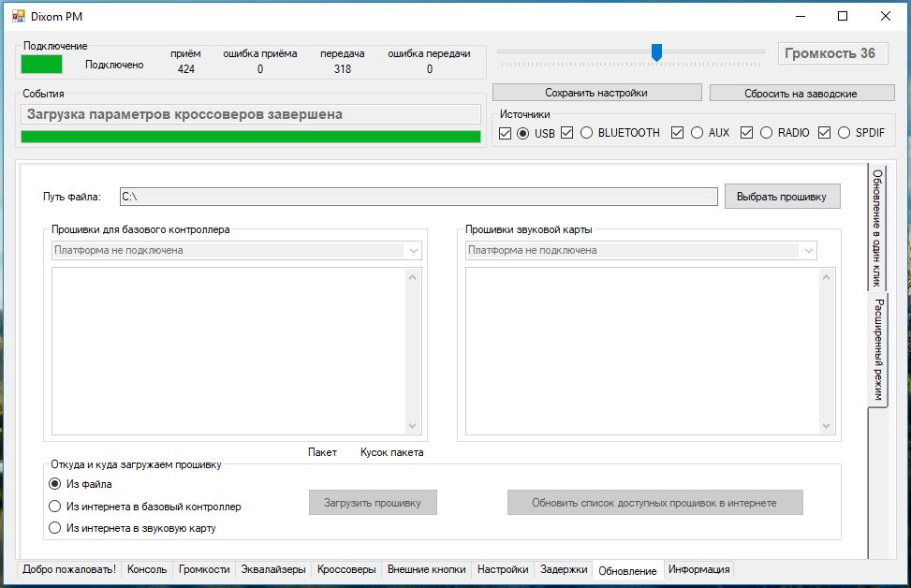The width and height of the screenshot is (911, 588).
Task: Select 'Из интернета в звуковую карту' option
Action: point(54,528)
